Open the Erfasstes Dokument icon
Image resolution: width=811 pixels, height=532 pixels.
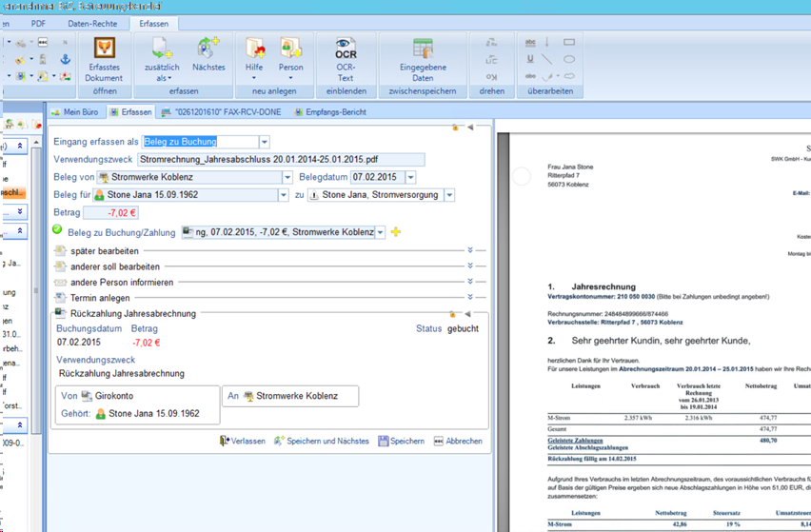pyautogui.click(x=105, y=59)
